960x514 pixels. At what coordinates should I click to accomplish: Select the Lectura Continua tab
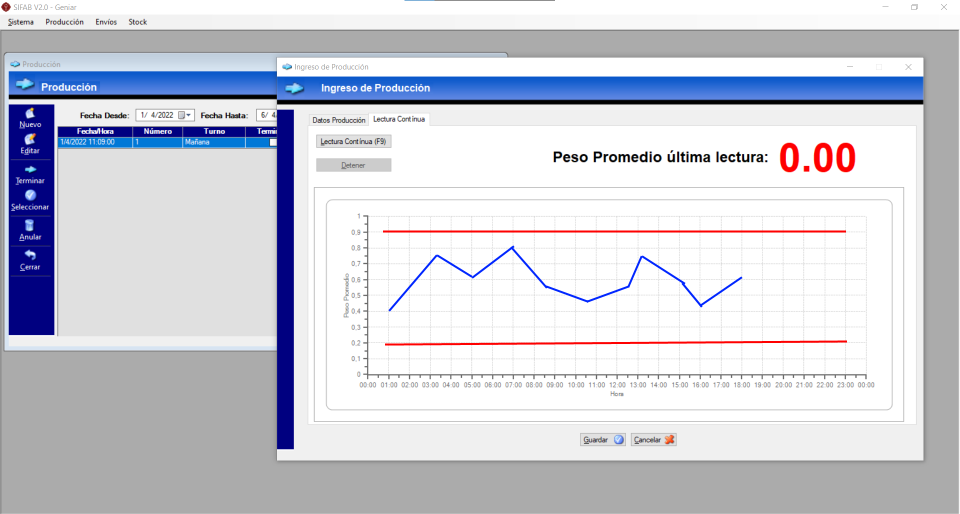point(399,119)
